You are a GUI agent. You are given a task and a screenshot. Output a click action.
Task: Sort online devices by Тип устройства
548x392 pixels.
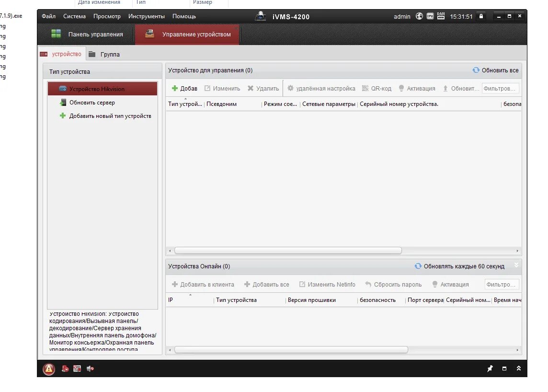250,300
